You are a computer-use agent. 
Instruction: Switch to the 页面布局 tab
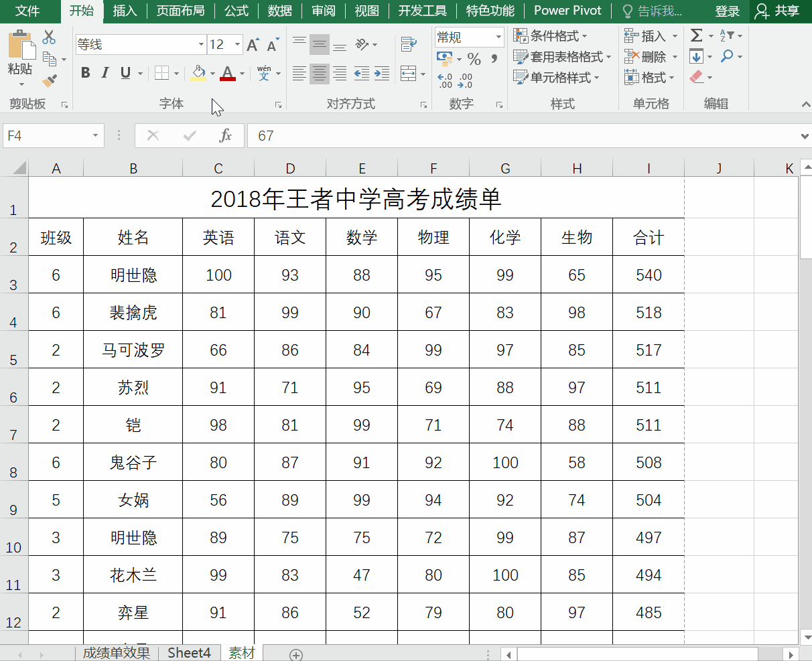[181, 11]
